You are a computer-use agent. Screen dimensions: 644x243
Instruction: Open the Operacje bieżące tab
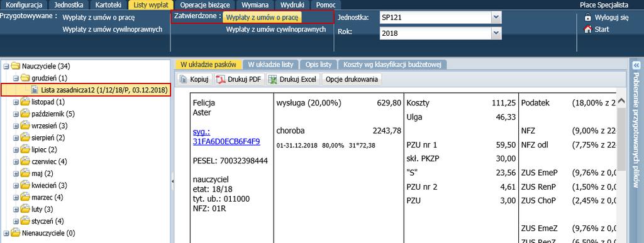206,5
